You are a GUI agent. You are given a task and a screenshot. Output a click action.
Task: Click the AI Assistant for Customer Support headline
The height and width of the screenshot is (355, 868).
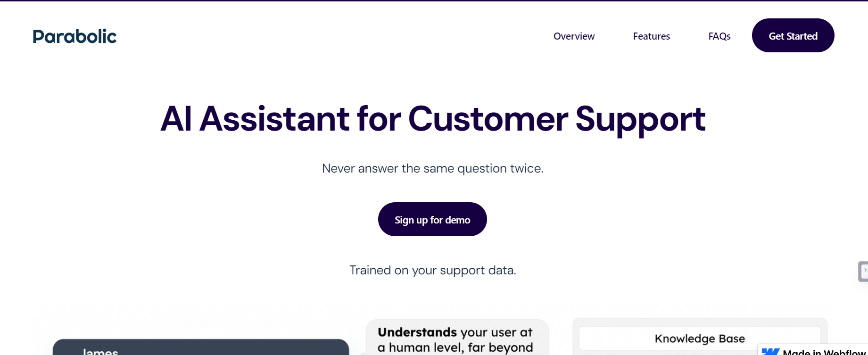(x=432, y=119)
